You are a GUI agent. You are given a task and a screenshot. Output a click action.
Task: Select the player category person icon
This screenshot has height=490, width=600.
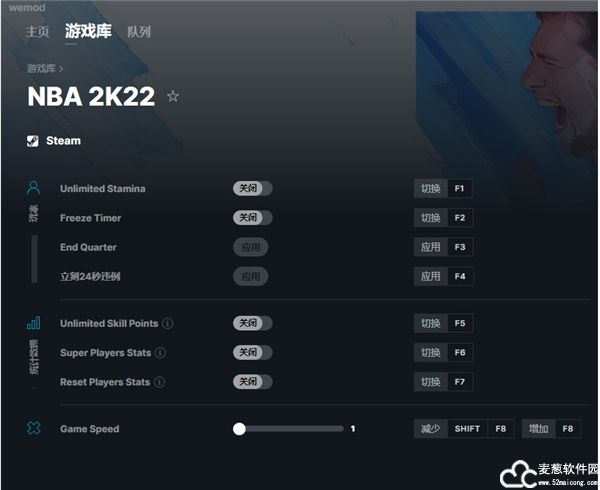click(33, 188)
